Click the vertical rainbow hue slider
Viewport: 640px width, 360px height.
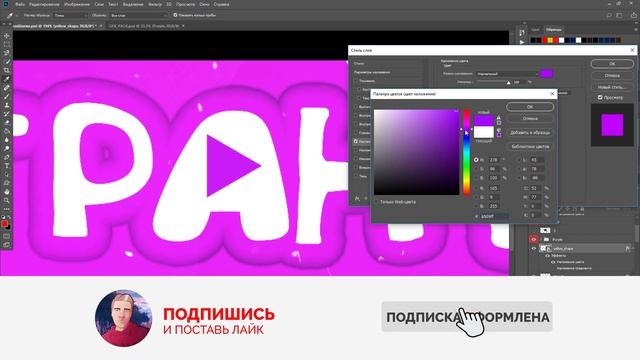466,152
